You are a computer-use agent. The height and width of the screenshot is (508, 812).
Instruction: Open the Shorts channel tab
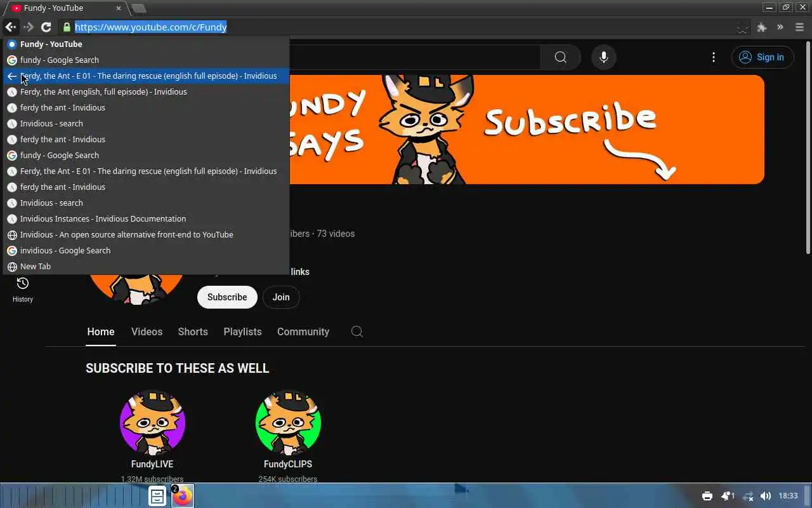[x=193, y=331]
